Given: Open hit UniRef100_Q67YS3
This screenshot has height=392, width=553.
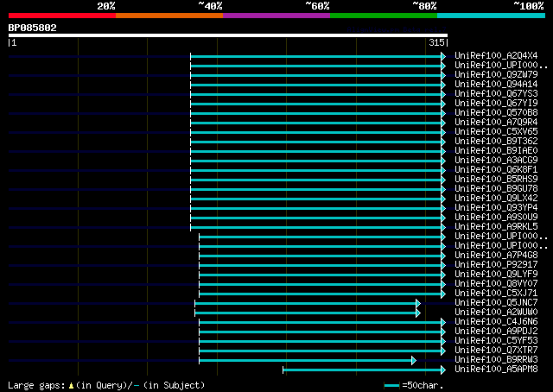Looking at the screenshot, I should (x=496, y=94).
